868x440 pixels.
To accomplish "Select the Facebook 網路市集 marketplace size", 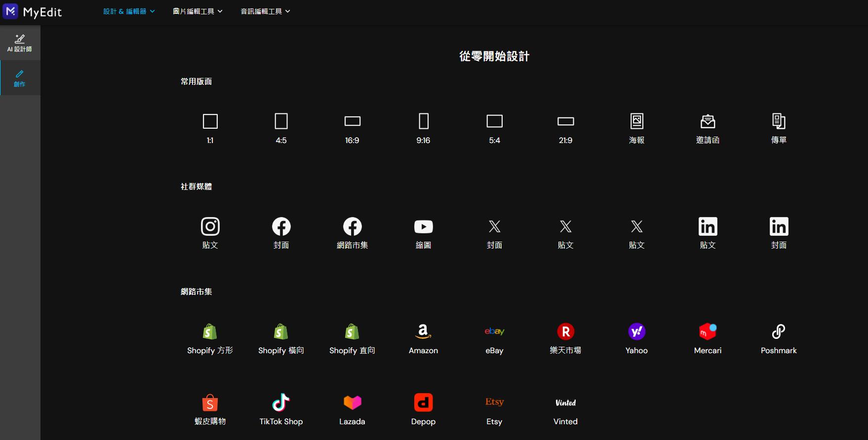I will pyautogui.click(x=353, y=233).
